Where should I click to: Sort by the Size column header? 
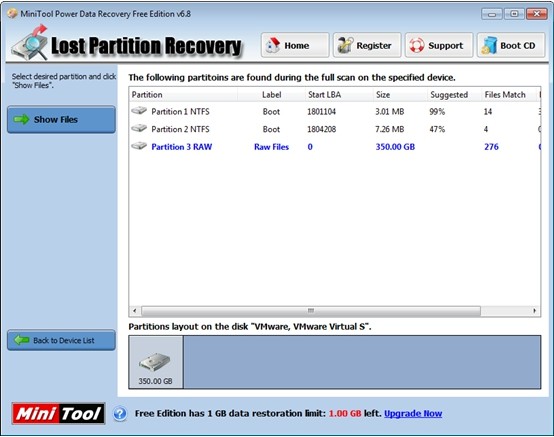coord(400,95)
